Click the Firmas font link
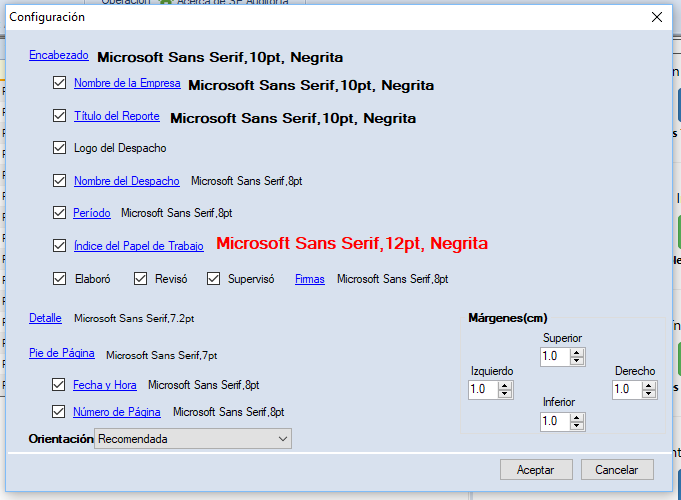This screenshot has height=500, width=681. tap(309, 279)
